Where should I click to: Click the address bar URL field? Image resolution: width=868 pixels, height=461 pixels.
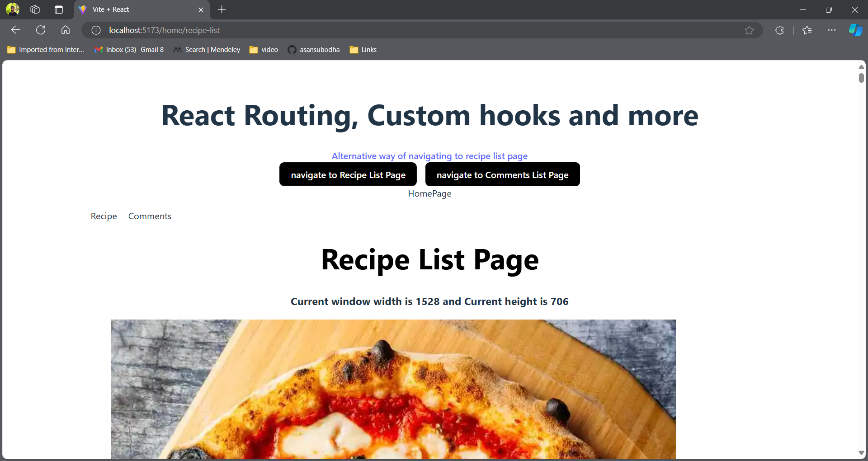[x=407, y=30]
